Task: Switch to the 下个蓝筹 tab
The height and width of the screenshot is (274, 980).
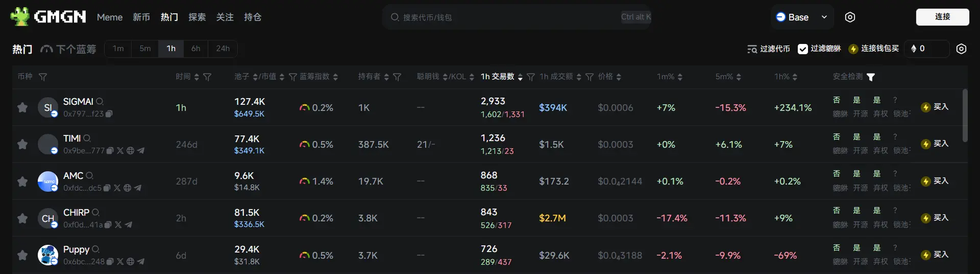Action: coord(68,49)
